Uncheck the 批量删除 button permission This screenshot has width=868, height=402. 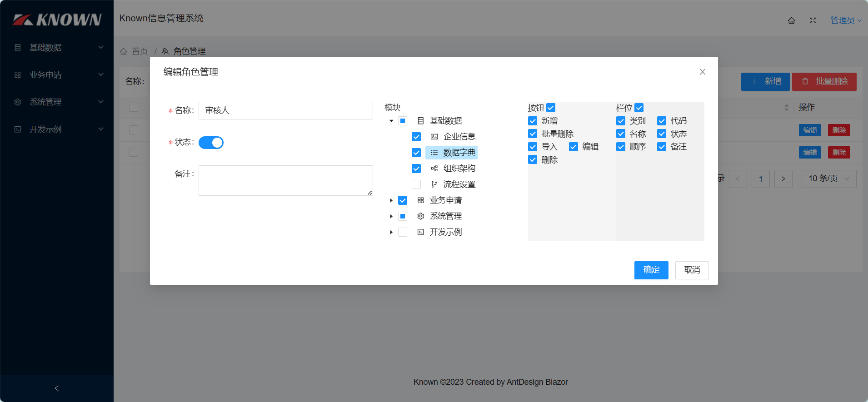(533, 134)
